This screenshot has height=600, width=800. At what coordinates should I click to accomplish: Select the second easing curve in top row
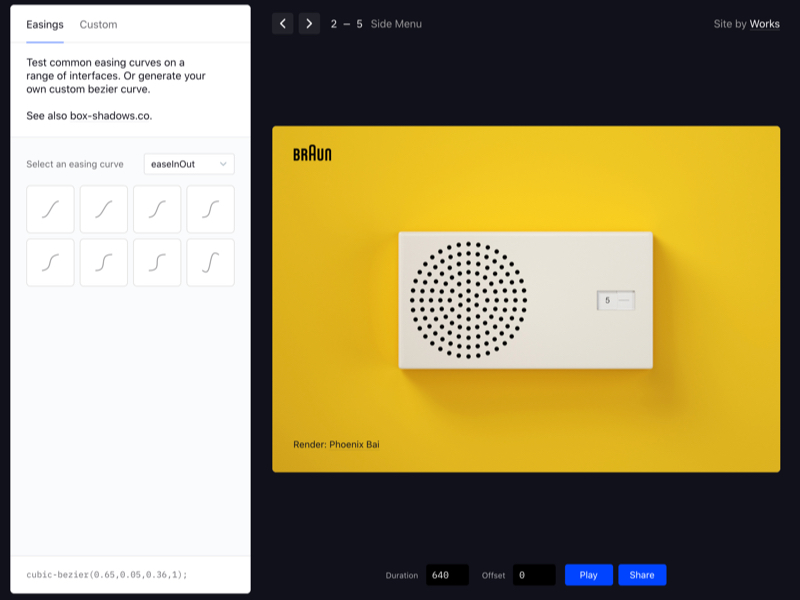pyautogui.click(x=104, y=210)
